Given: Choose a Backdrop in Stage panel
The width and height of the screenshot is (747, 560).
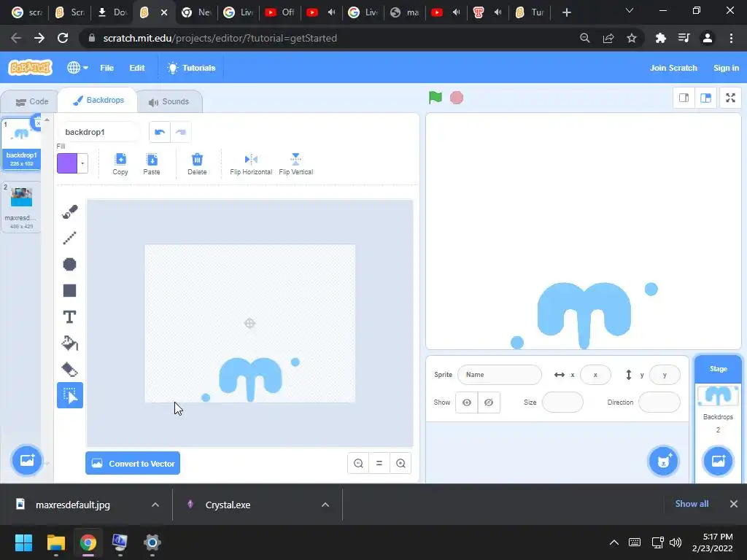Looking at the screenshot, I should [718, 461].
